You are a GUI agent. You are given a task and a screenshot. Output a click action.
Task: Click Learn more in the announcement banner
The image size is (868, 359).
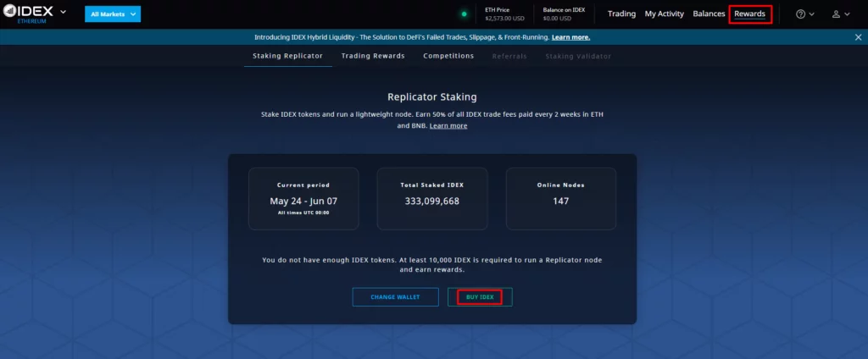click(570, 37)
